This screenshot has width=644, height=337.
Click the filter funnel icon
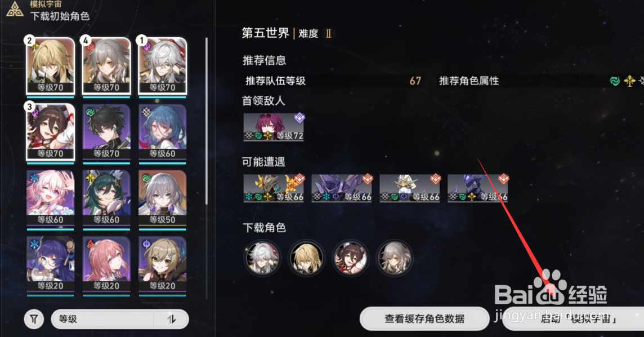34,319
